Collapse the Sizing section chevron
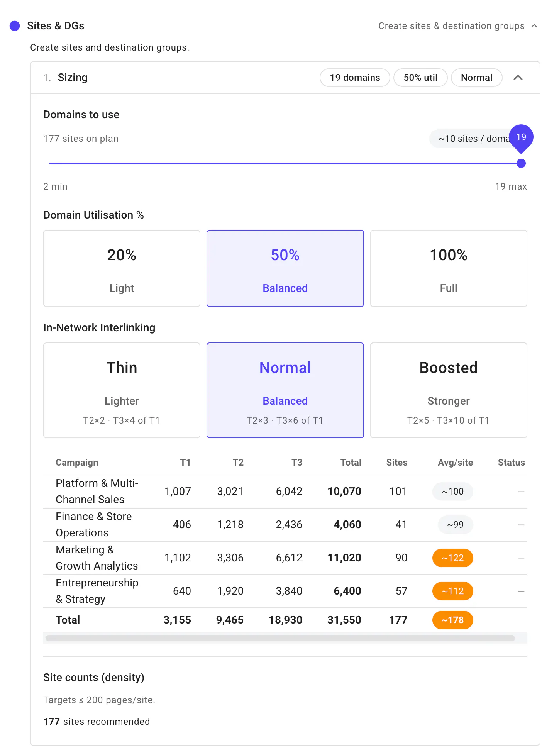The width and height of the screenshot is (559, 756). [x=518, y=78]
